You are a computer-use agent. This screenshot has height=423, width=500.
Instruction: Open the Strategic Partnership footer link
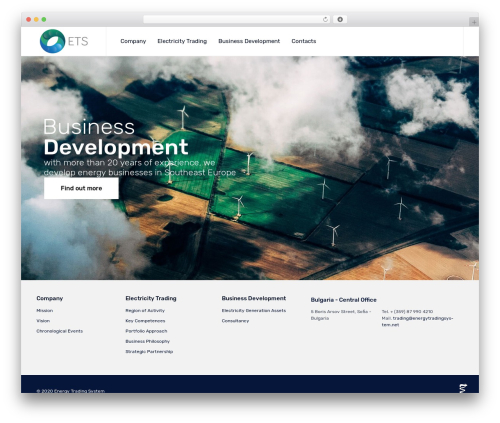pyautogui.click(x=149, y=352)
